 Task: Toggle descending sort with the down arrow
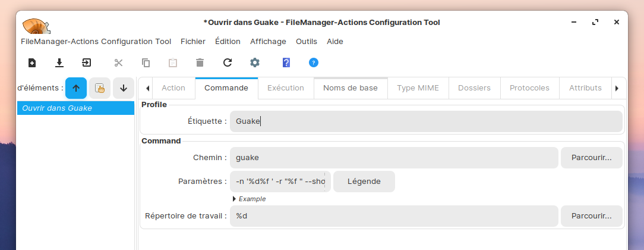pyautogui.click(x=124, y=88)
